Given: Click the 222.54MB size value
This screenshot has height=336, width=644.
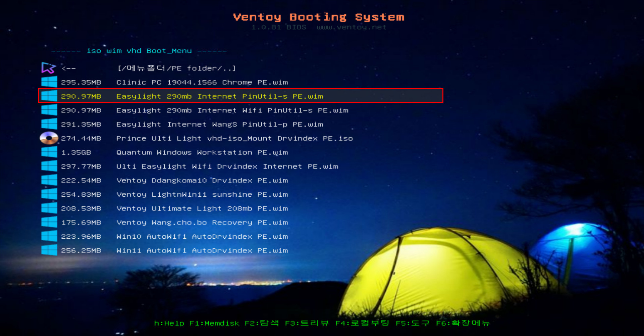Looking at the screenshot, I should tap(81, 181).
